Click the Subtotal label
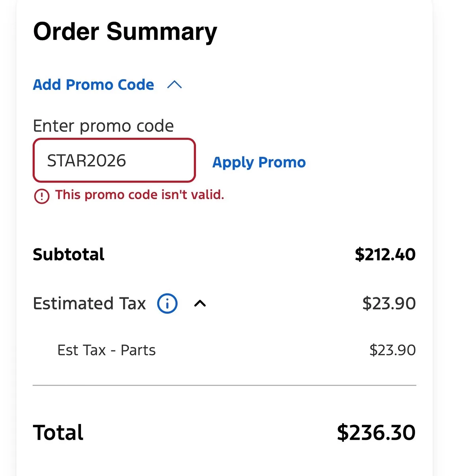This screenshot has height=476, width=449. pyautogui.click(x=68, y=254)
